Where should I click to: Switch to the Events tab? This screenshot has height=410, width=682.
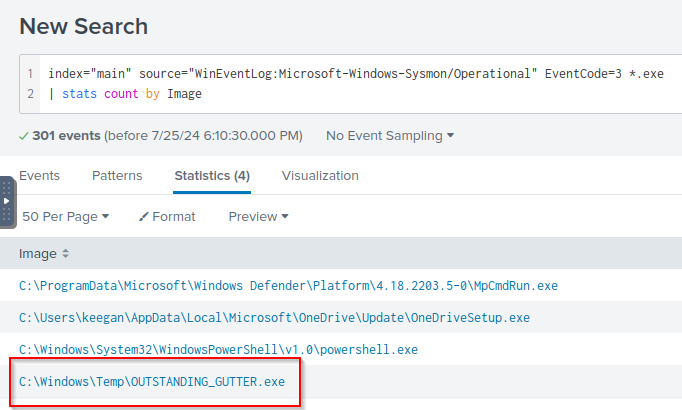[x=39, y=175]
